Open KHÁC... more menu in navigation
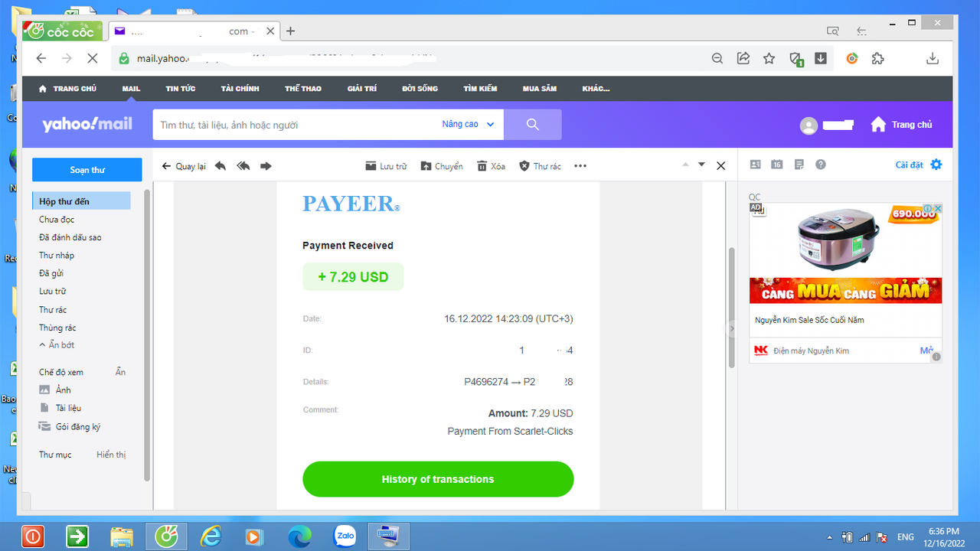980x551 pixels. click(596, 89)
